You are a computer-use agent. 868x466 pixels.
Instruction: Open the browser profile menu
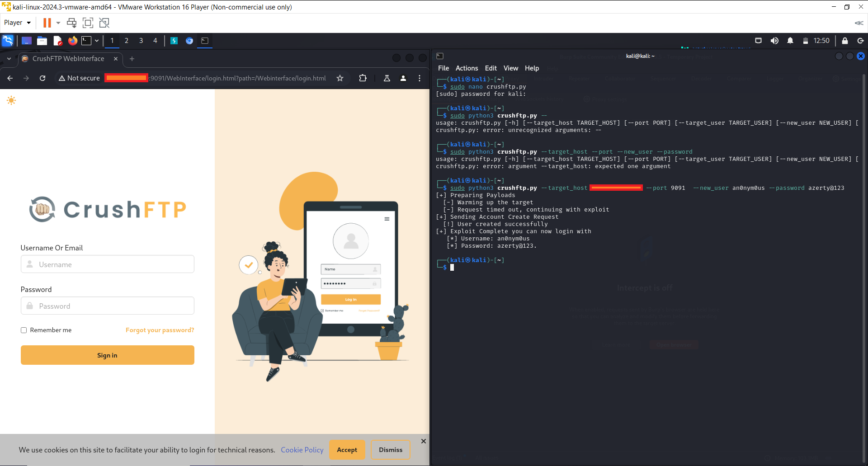click(x=403, y=78)
